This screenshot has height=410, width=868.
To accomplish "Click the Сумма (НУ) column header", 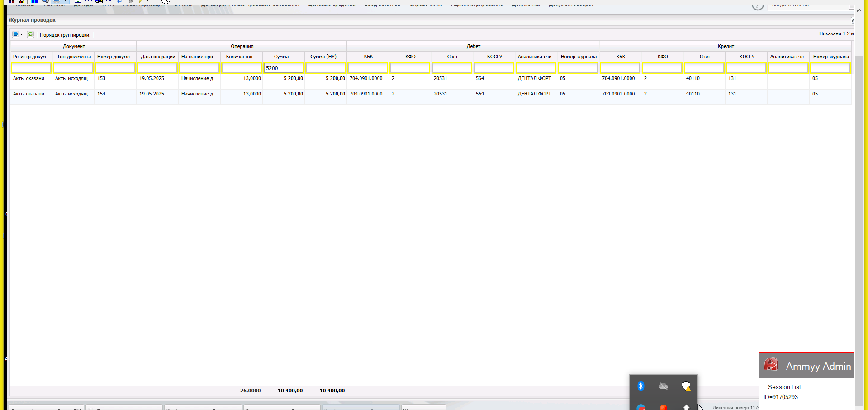I will point(326,57).
